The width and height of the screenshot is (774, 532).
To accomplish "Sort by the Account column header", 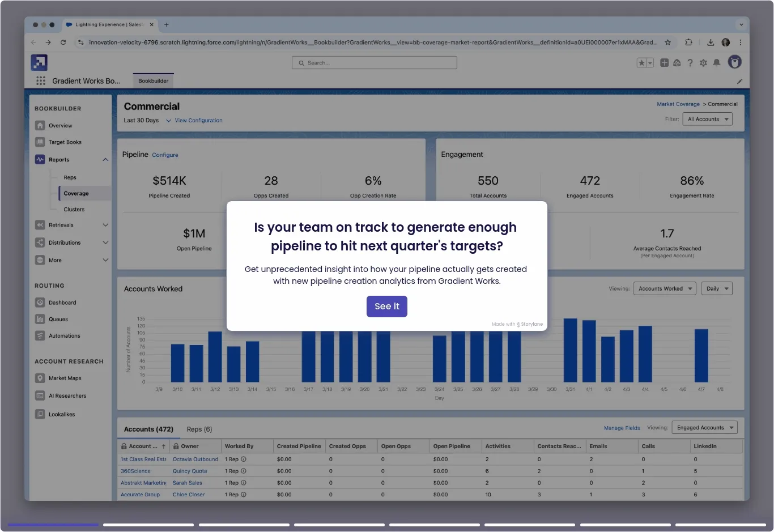I will coord(143,446).
